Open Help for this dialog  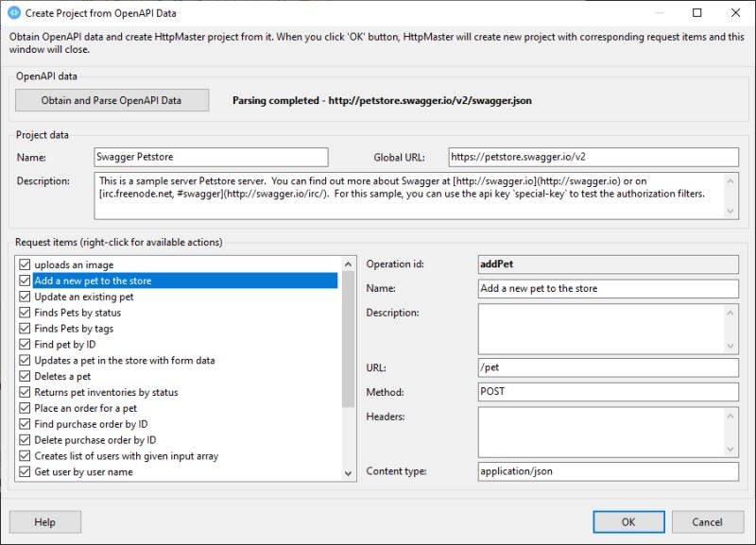click(x=44, y=522)
